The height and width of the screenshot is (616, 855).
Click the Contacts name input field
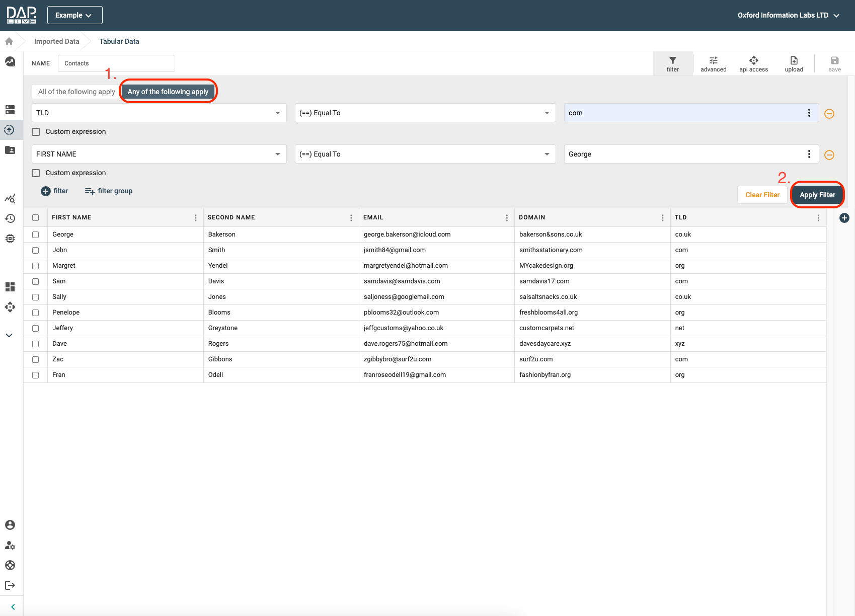[x=116, y=63]
